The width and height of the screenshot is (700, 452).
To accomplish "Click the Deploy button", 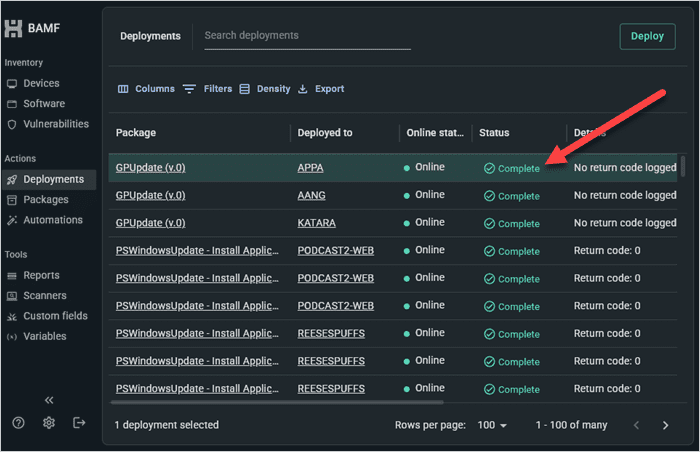I will click(647, 36).
